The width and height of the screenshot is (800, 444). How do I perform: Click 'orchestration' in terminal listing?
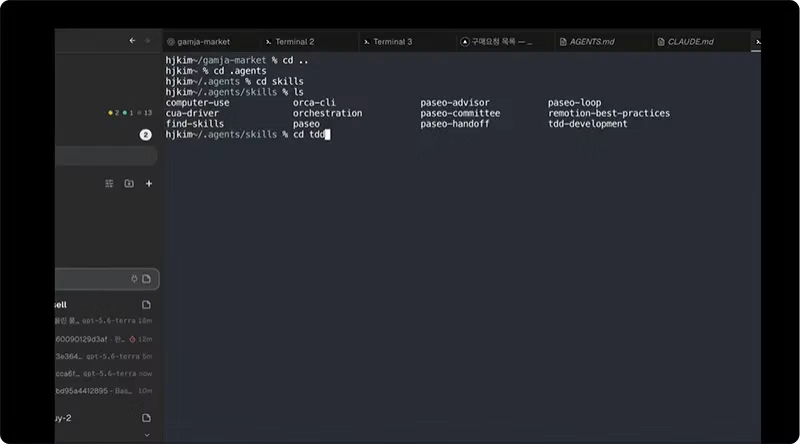328,113
